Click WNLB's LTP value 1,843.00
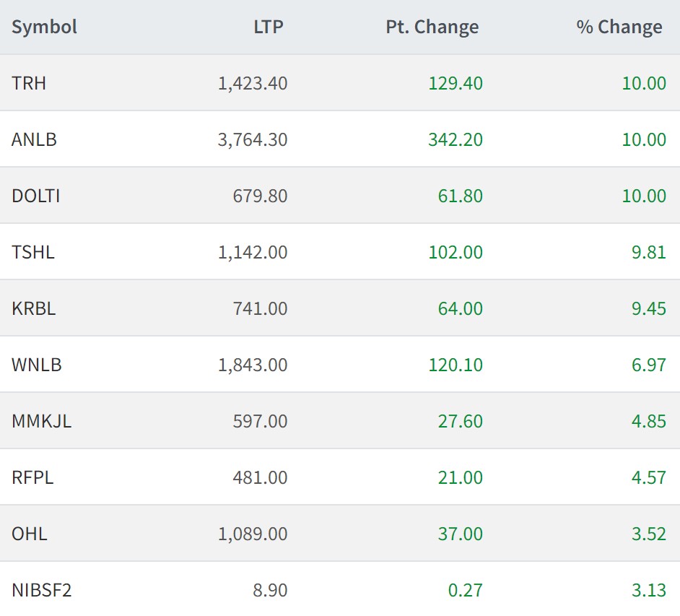680x616 pixels. point(253,365)
